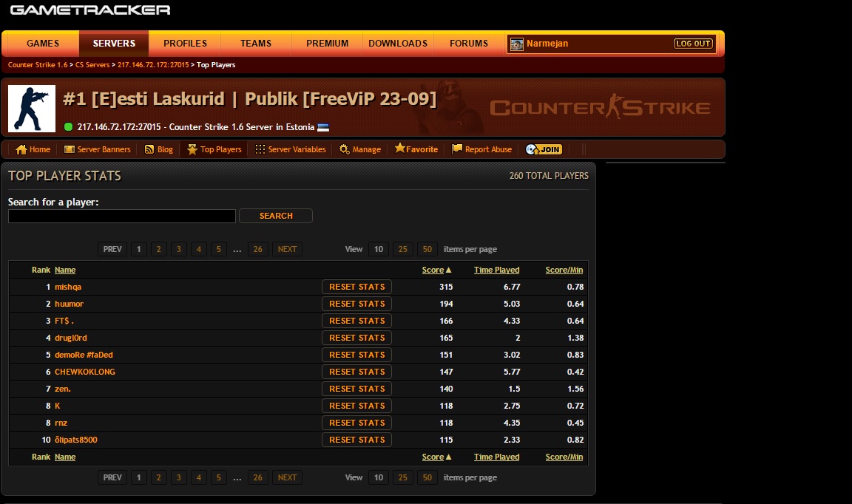
Task: Reset stats for FT$ .
Action: [x=357, y=321]
